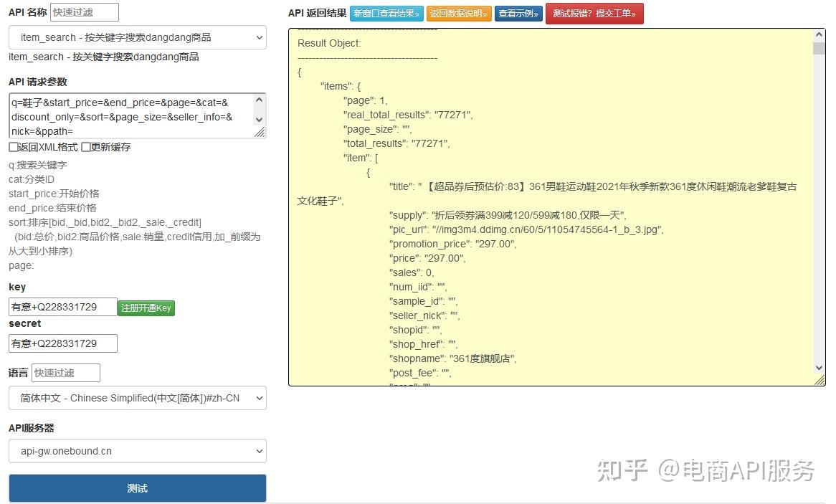Open the API服务器 dropdown showing api-gw.onebound.cn
836x504 pixels.
[136, 451]
